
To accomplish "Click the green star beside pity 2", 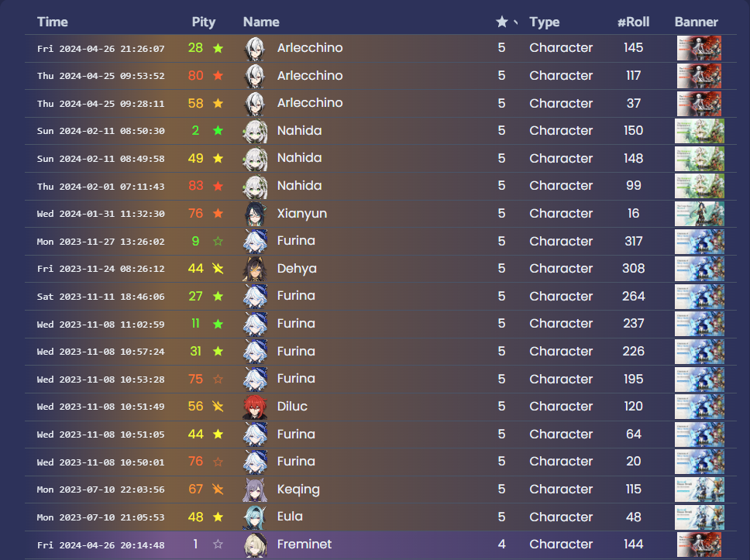I will tap(218, 131).
